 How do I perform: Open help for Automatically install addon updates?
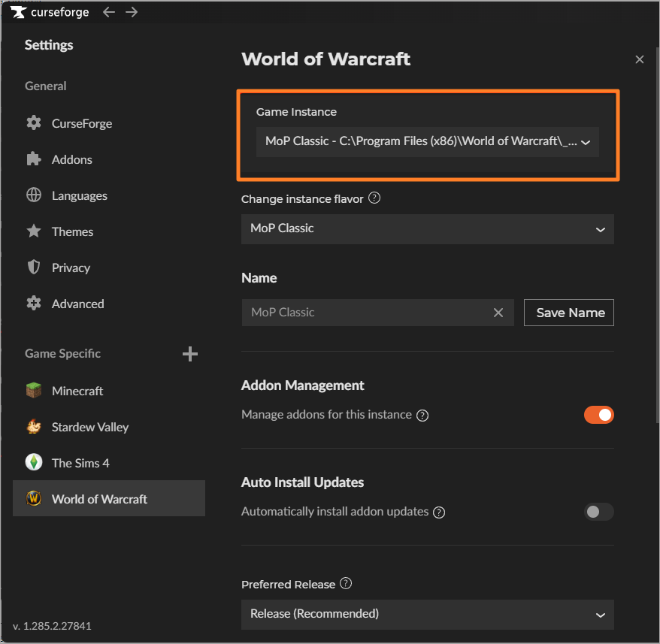tap(439, 512)
